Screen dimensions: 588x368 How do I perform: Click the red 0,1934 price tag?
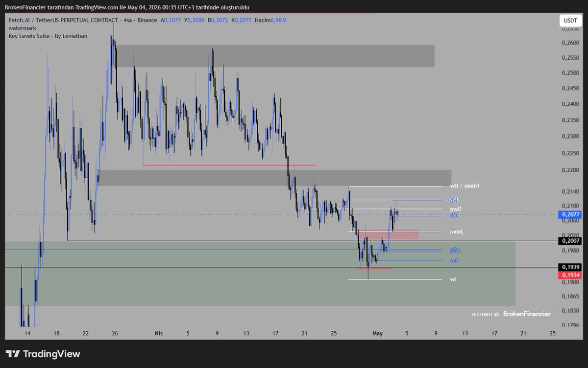[570, 276]
